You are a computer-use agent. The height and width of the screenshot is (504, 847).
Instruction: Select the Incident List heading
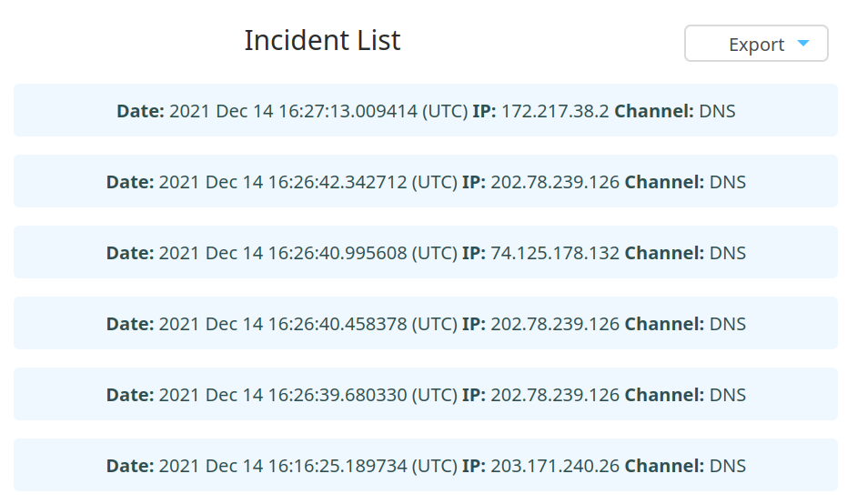(322, 40)
